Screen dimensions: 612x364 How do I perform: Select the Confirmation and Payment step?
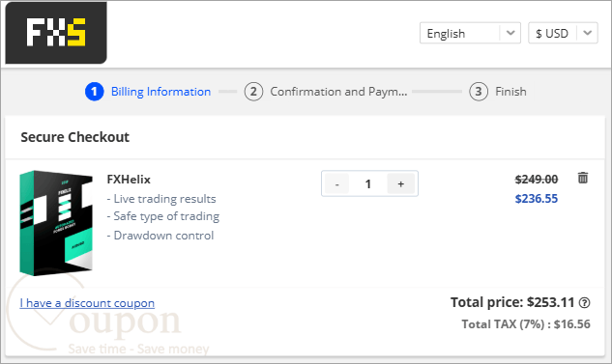click(x=326, y=92)
